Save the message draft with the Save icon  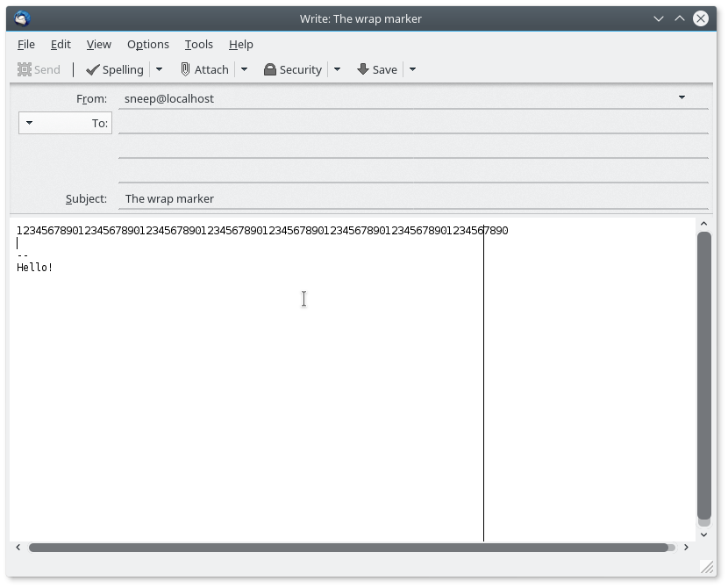coord(377,69)
